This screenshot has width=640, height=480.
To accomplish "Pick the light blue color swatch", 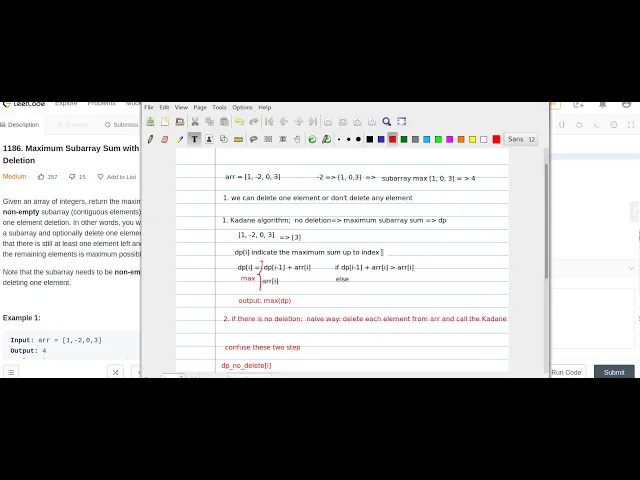I will [x=427, y=139].
